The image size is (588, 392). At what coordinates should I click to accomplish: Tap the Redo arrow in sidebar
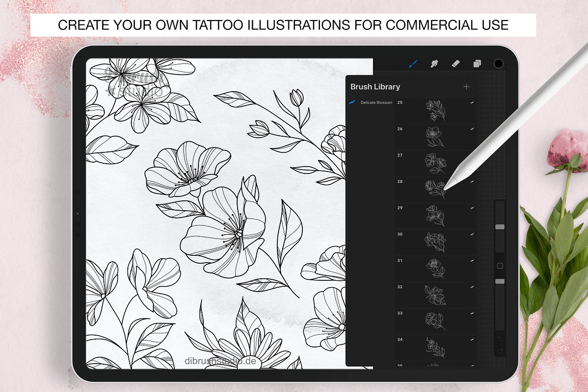[x=500, y=351]
